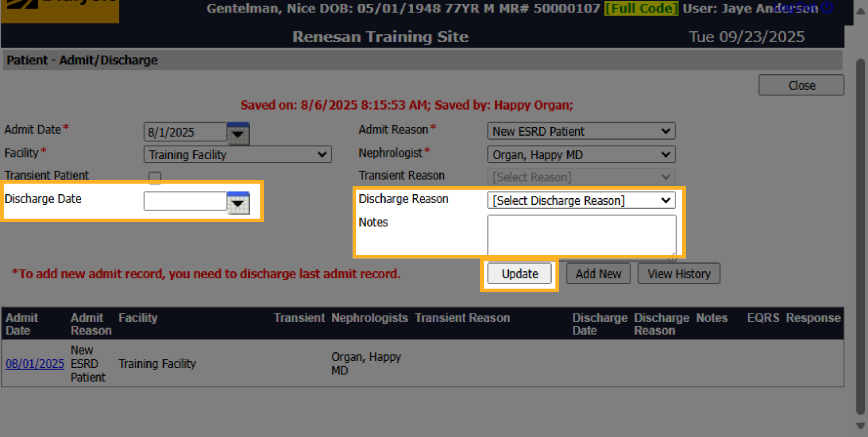868x437 pixels.
Task: Close the Admit/Discharge dialog
Action: click(x=801, y=85)
